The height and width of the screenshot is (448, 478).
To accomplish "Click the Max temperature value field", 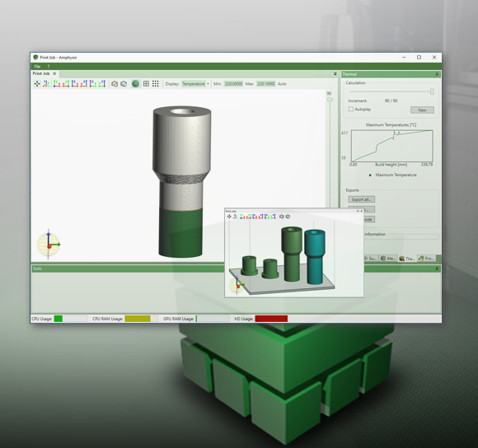I will pyautogui.click(x=265, y=84).
